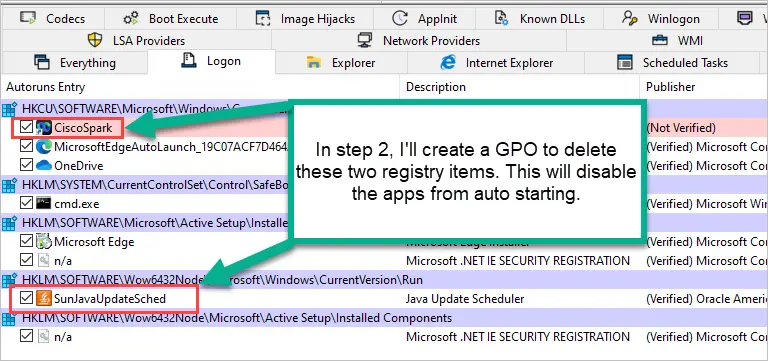Click the HKCU registry key icon
This screenshot has width=768, height=361.
(x=9, y=109)
